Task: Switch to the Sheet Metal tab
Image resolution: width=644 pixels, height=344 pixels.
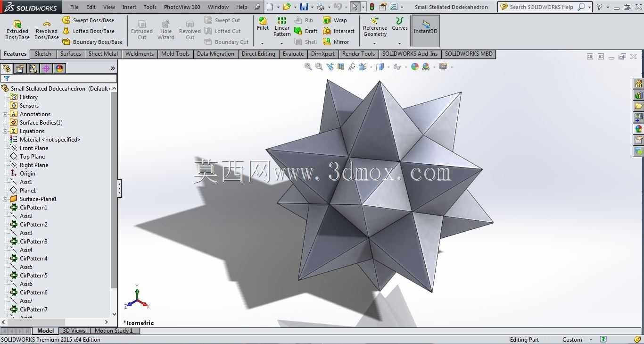Action: pos(103,54)
